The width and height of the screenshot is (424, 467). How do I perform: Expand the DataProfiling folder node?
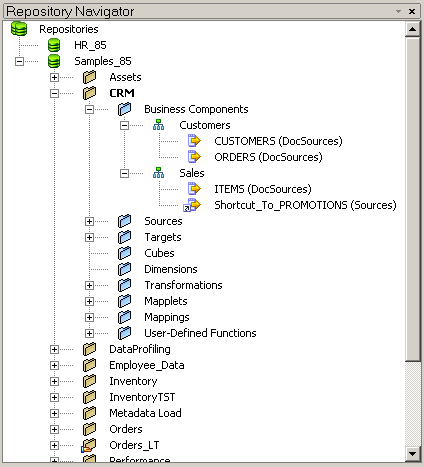point(54,349)
